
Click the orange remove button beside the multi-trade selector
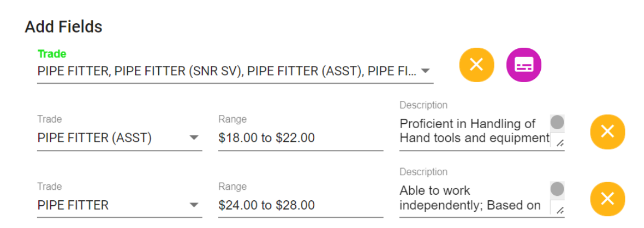pyautogui.click(x=476, y=65)
